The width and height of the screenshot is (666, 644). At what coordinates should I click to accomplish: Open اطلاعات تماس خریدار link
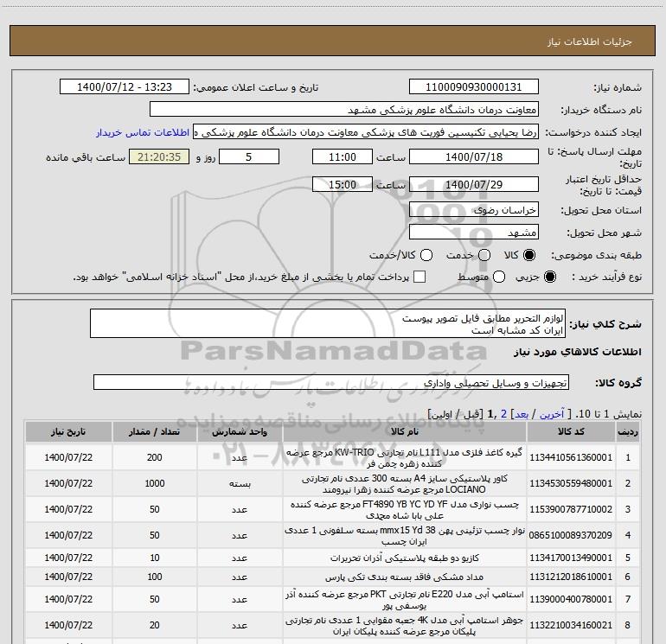click(x=143, y=132)
